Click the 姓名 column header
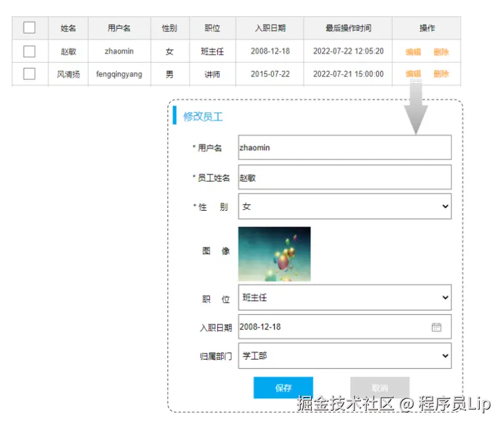Screen dimensions: 504x426 68,28
